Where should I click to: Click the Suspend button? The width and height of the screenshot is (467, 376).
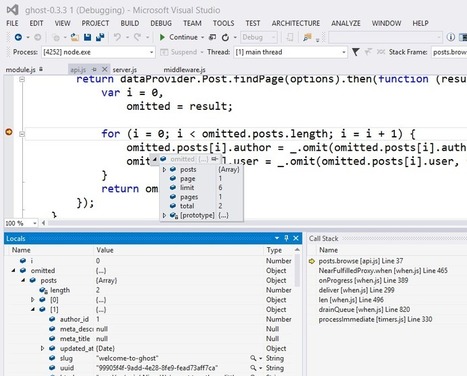pos(180,52)
